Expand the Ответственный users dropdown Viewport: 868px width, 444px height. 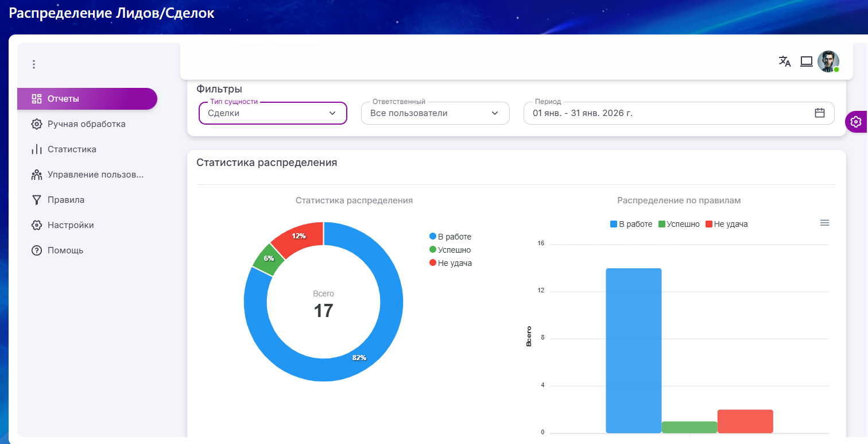(x=435, y=113)
